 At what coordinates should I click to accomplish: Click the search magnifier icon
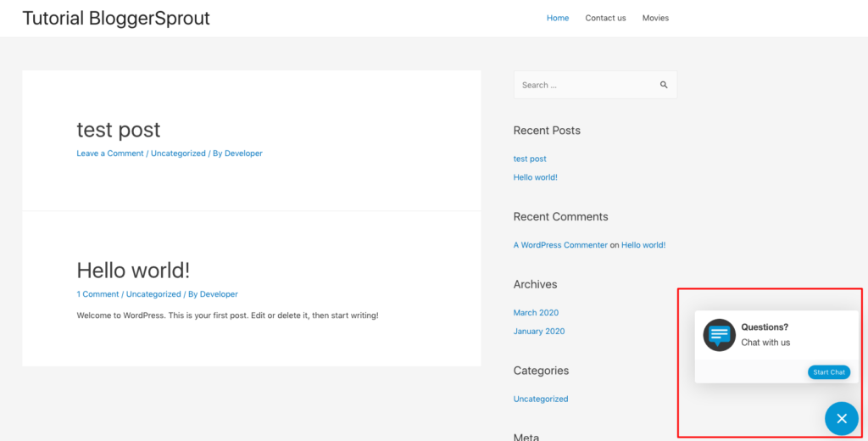(x=664, y=85)
